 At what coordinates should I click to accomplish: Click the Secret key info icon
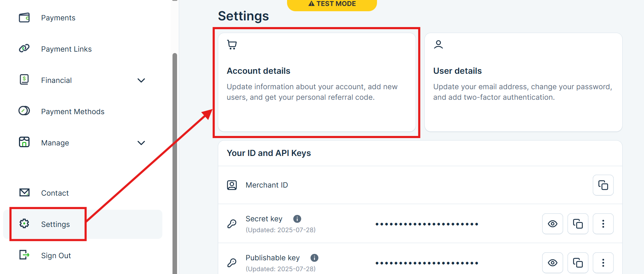point(297,219)
